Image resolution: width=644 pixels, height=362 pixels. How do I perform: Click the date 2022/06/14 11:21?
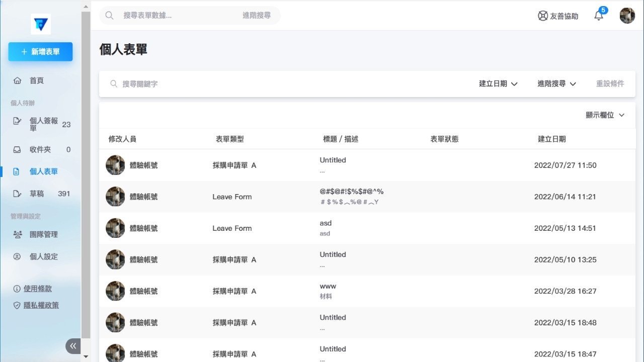[x=566, y=197]
